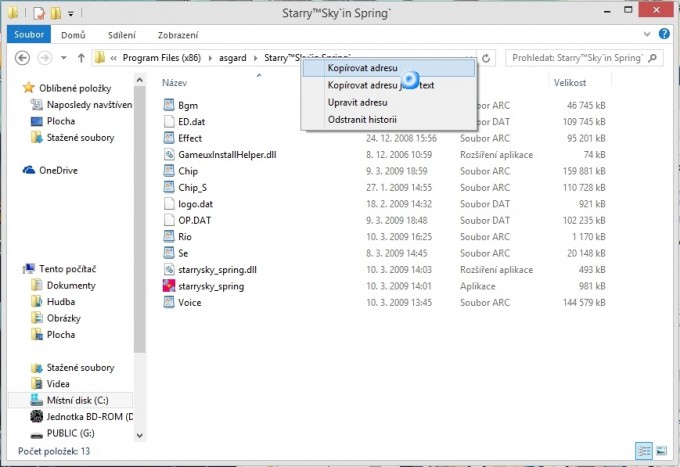The width and height of the screenshot is (680, 467).
Task: Select Jednotka BD-ROM drive in sidebar
Action: (x=89, y=417)
